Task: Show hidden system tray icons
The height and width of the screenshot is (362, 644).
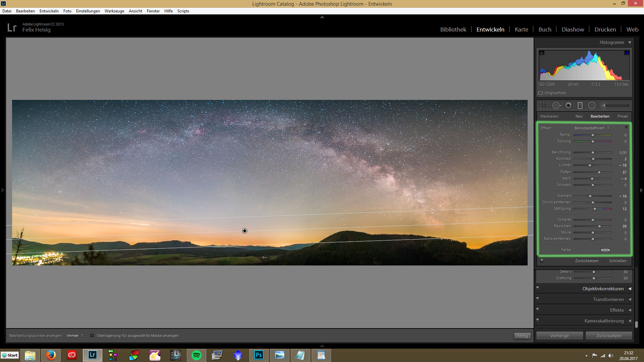Action: (x=586, y=356)
